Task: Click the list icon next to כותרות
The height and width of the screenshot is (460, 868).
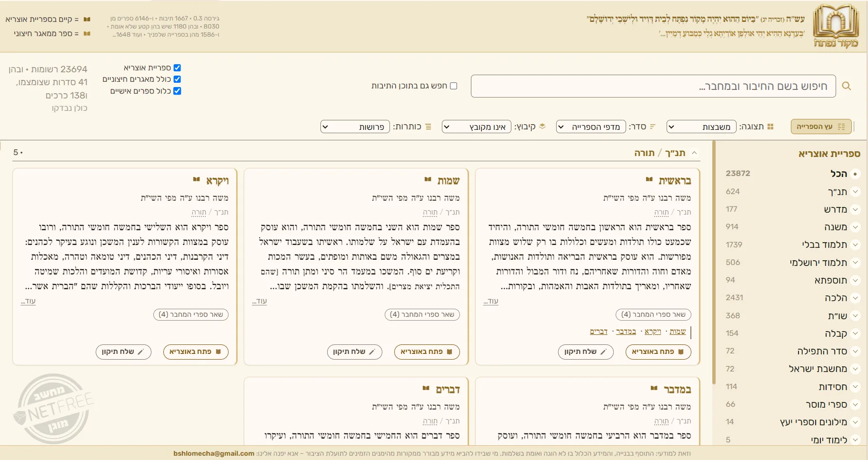Action: (428, 127)
